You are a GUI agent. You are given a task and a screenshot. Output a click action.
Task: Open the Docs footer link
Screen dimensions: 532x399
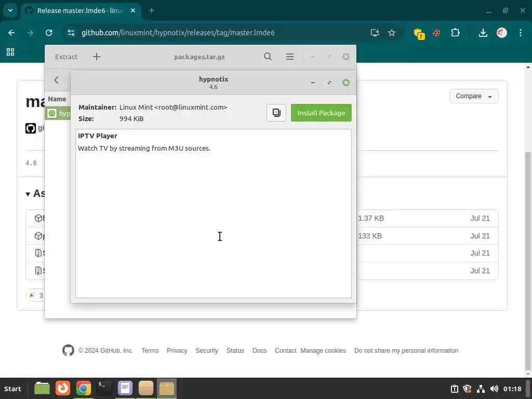(260, 351)
